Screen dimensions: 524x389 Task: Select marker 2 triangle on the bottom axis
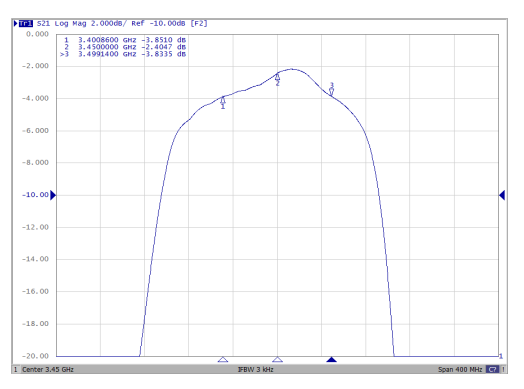277,360
